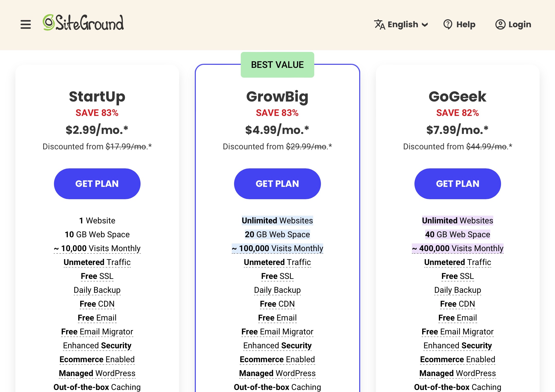This screenshot has height=392, width=555.
Task: Click the Help question mark icon
Action: [448, 24]
